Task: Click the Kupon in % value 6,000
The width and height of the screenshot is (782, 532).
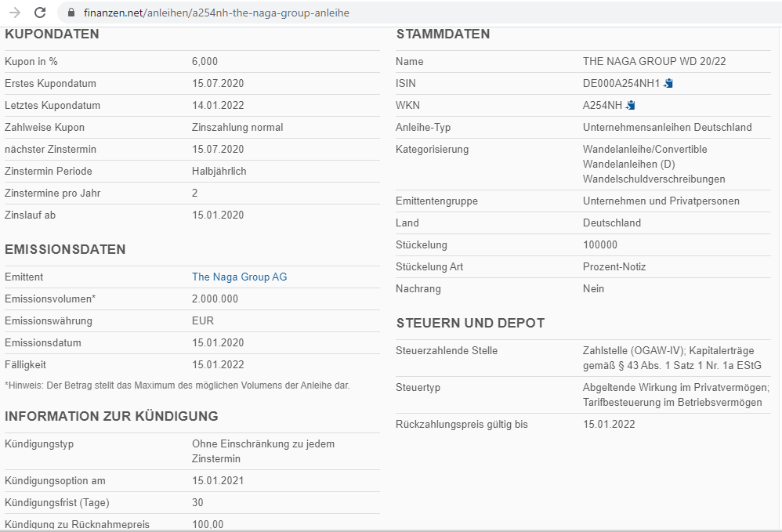Action: 205,61
